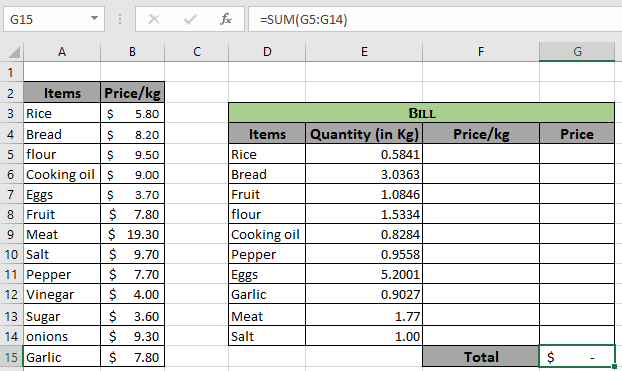Click the formula bar options dots handle

pos(120,19)
